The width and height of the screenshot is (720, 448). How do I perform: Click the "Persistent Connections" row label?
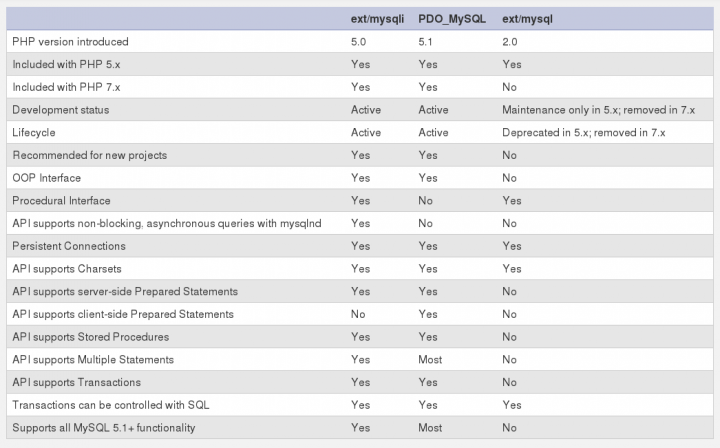[69, 246]
